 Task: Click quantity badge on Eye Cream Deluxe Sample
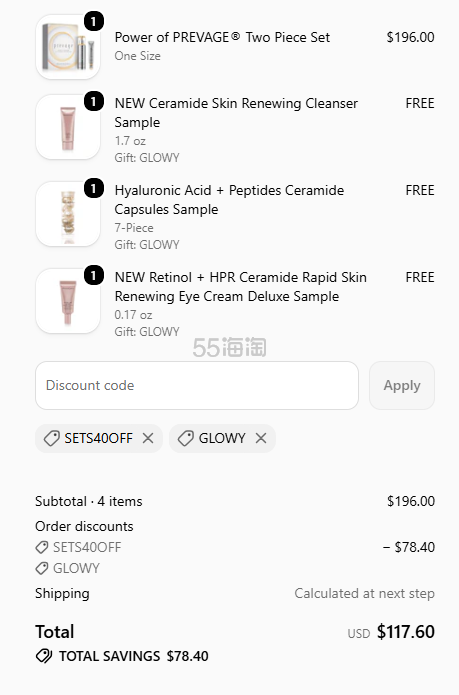(94, 276)
